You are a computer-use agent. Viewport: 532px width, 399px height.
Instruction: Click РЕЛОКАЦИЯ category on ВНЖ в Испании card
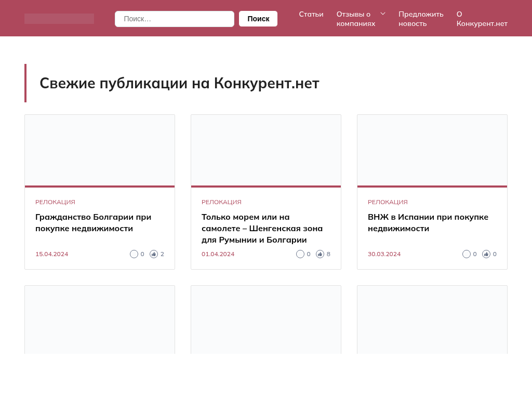pos(388,202)
